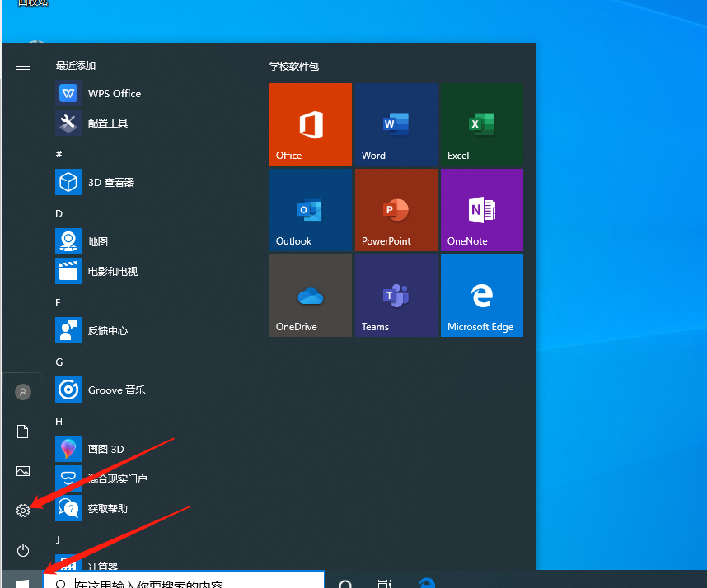Image resolution: width=707 pixels, height=588 pixels.
Task: Open the user account icon
Action: [x=23, y=392]
